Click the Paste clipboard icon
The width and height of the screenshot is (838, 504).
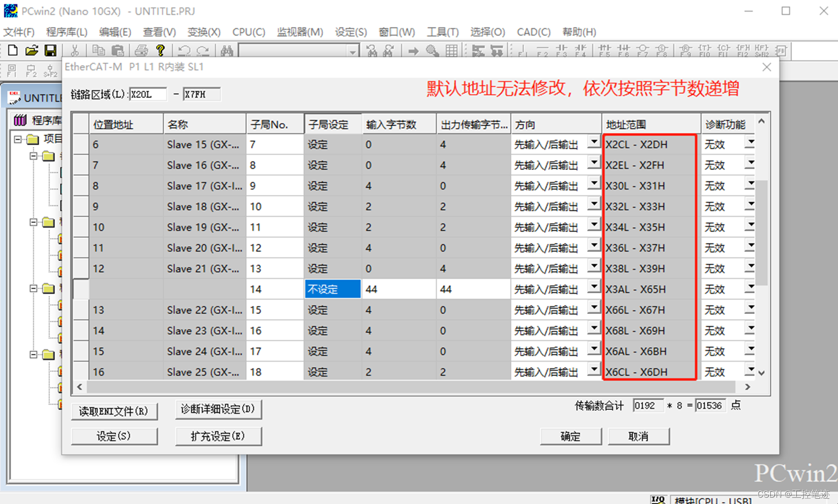(118, 50)
